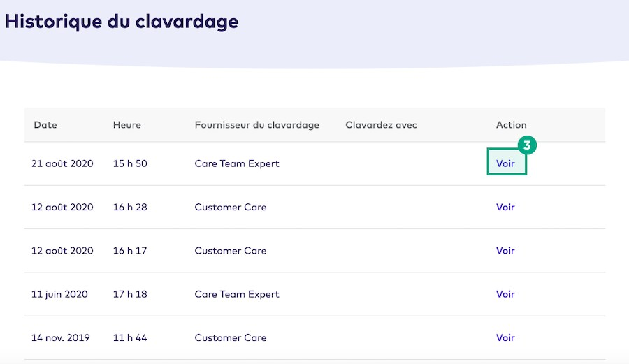Select the 16 h 17 time cell
Viewport: 629px width, 364px height.
(x=130, y=250)
